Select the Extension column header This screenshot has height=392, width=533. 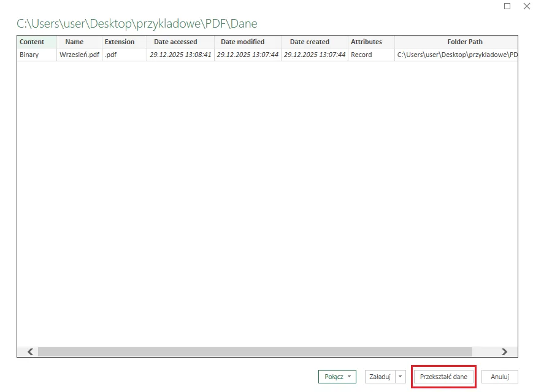(x=120, y=42)
